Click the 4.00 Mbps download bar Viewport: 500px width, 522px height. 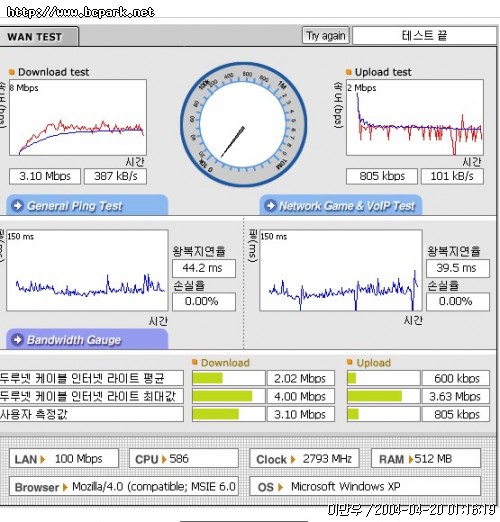[229, 396]
